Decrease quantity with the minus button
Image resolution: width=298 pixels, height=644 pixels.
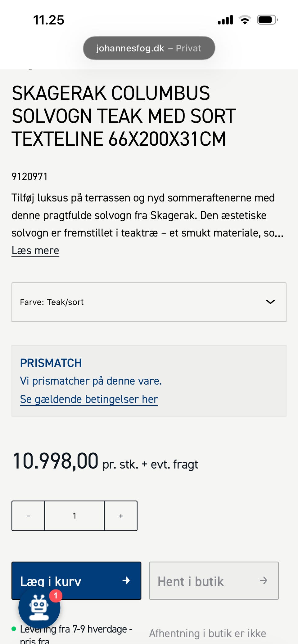[x=28, y=516]
